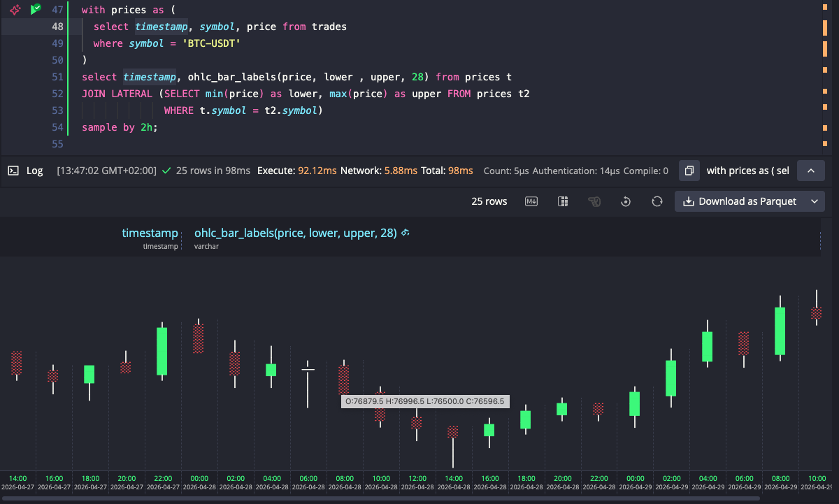Click the 'BTC-USDT' string literal on line 49

point(211,43)
